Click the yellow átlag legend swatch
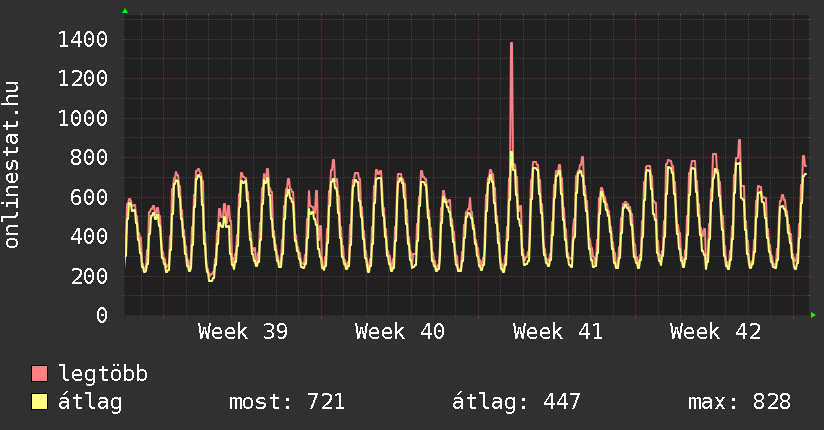 tap(40, 402)
